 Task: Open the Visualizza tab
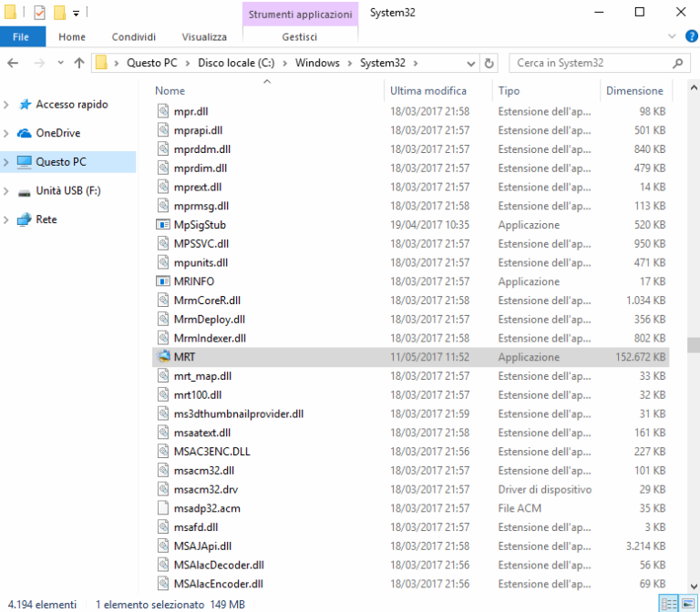(204, 37)
